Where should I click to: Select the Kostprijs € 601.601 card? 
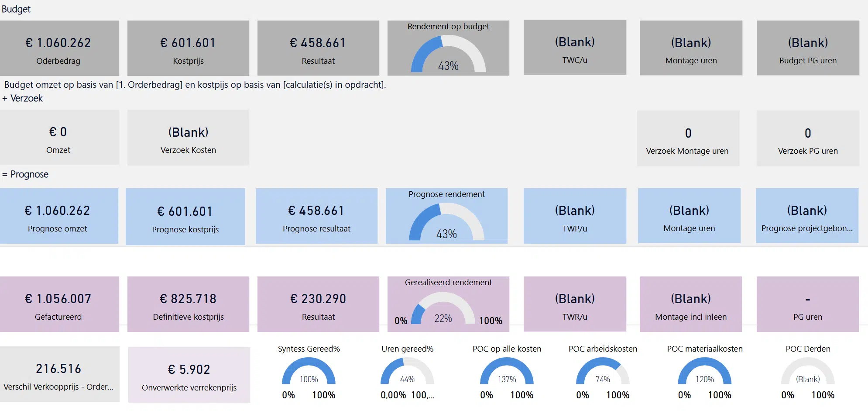188,48
